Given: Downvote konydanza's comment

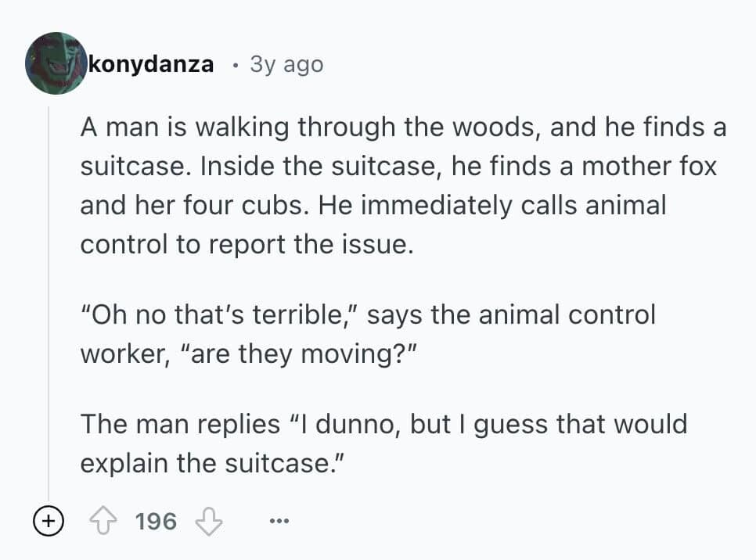Looking at the screenshot, I should [209, 521].
